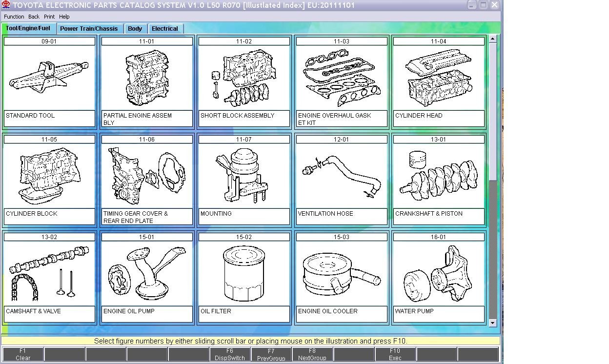
Task: Click the 'ENGINE OIL PUMP' caption text
Action: 129,311
